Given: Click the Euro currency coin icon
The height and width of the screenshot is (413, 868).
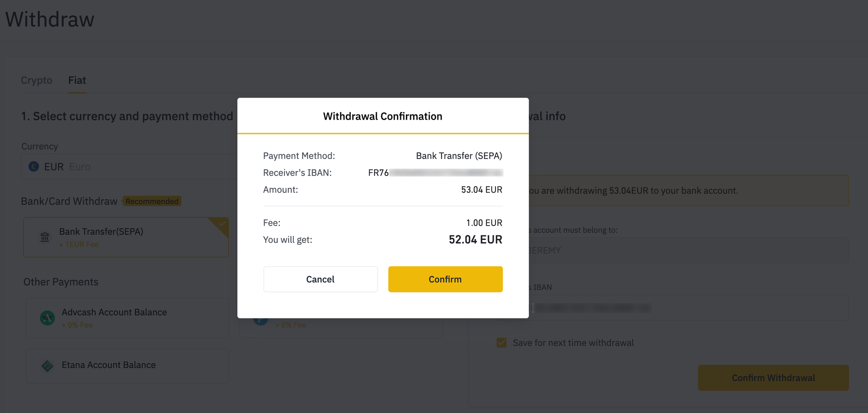Looking at the screenshot, I should tap(33, 167).
